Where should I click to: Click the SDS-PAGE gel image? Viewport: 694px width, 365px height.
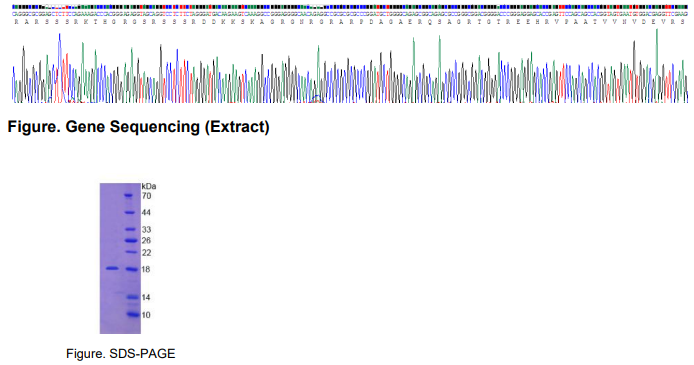[120, 258]
